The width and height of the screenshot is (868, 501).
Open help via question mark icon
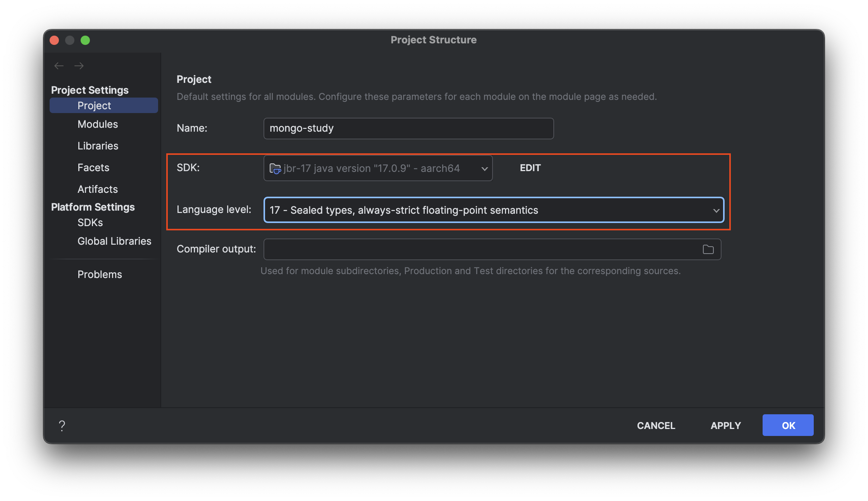point(62,426)
